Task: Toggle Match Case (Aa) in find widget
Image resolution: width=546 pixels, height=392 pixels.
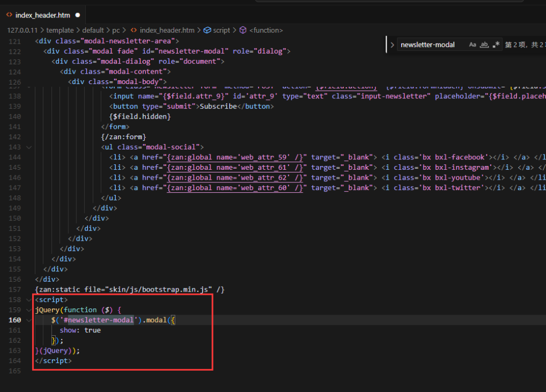Action: tap(472, 45)
